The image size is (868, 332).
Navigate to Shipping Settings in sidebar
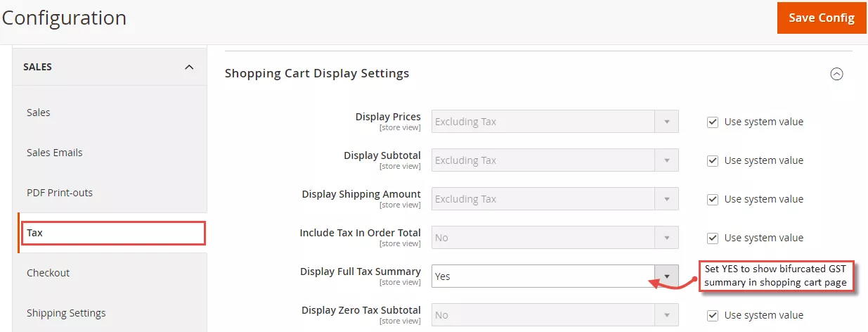66,313
